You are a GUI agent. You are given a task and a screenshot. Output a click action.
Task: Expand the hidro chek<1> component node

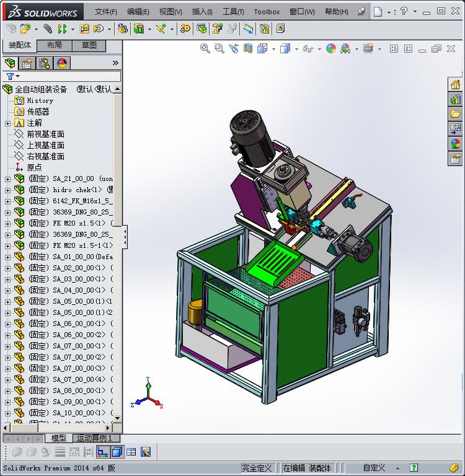coord(8,190)
